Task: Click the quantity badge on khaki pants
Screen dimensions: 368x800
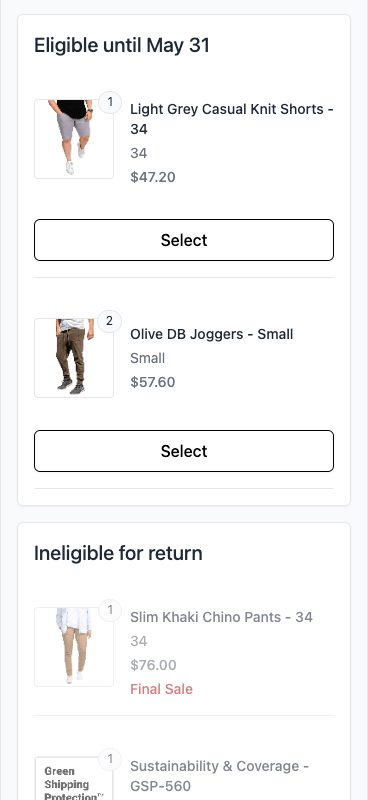Action: point(110,610)
